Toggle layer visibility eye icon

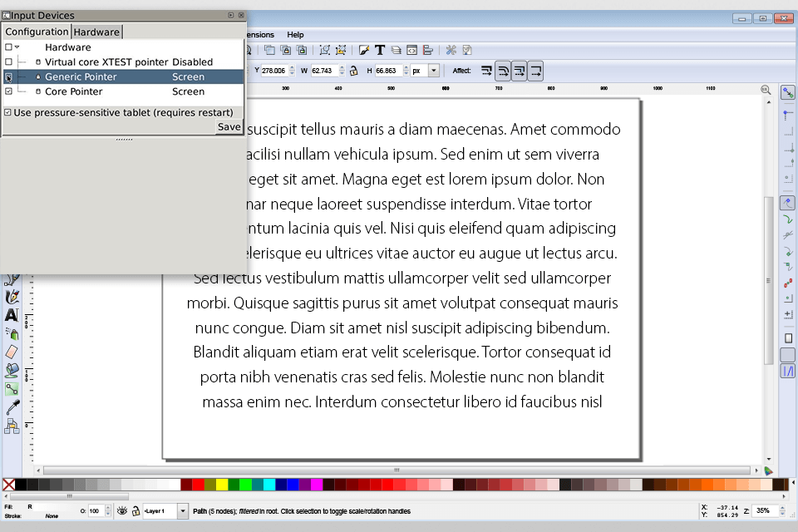click(x=122, y=510)
